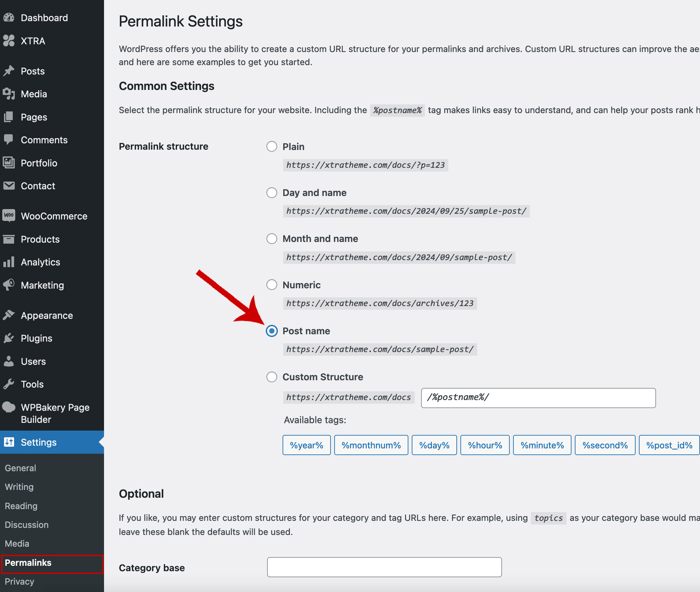
Task: Click the WooCommerce Woo icon
Action: point(9,215)
